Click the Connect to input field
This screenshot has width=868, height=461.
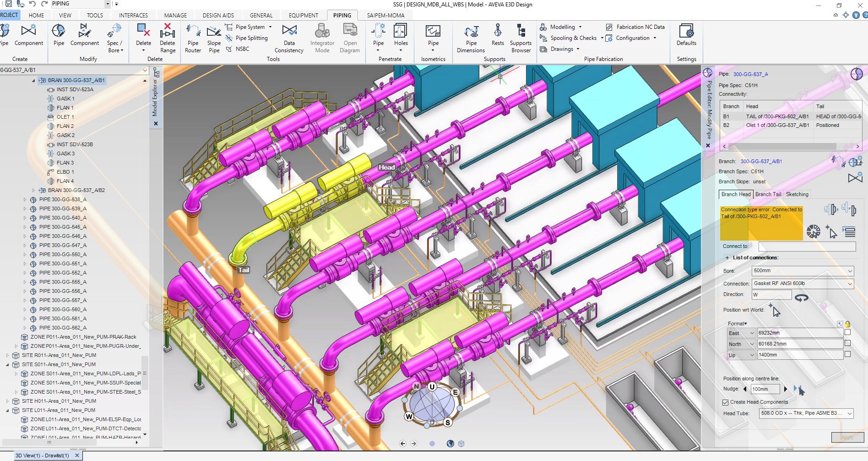[x=807, y=247]
